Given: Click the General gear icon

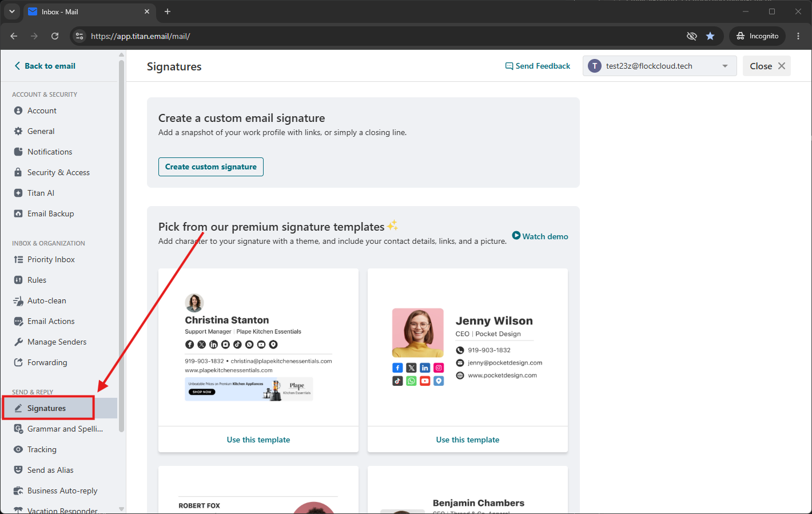Looking at the screenshot, I should [x=18, y=131].
